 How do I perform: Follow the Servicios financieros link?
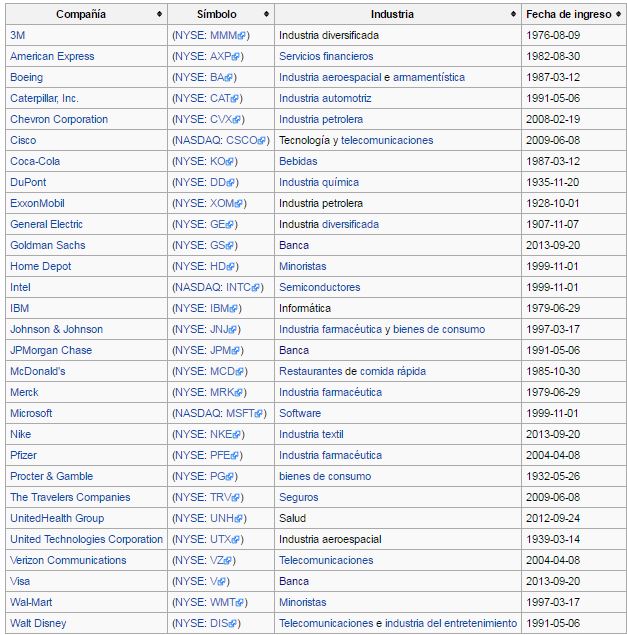tap(326, 56)
